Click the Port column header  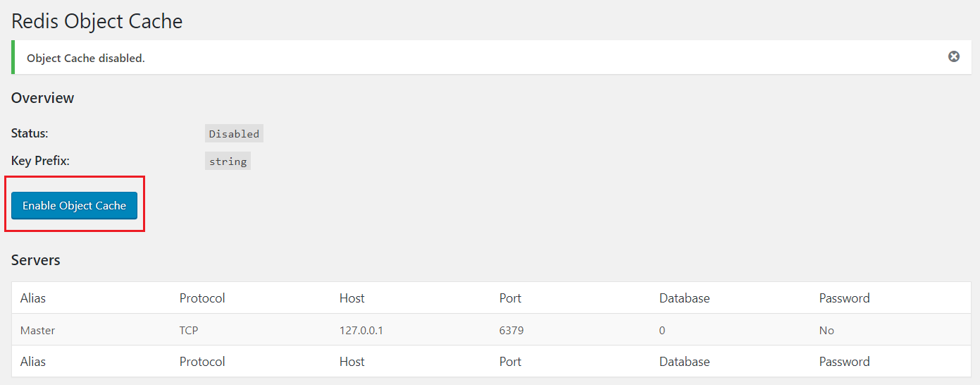tap(510, 298)
